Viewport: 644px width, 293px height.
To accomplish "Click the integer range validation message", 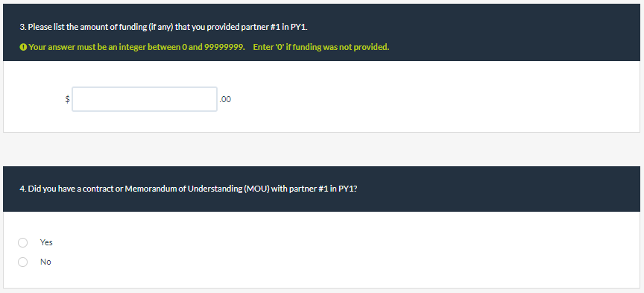I will (x=136, y=47).
